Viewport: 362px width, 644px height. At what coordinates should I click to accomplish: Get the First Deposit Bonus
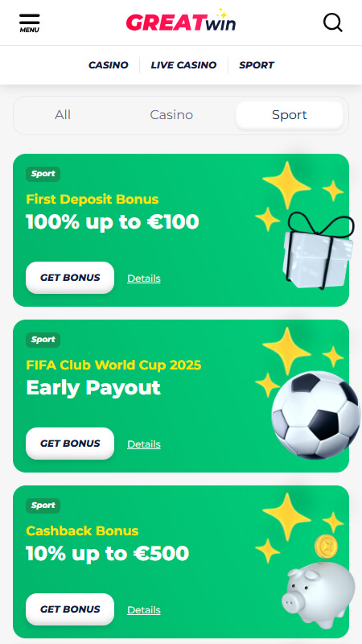[x=70, y=278]
